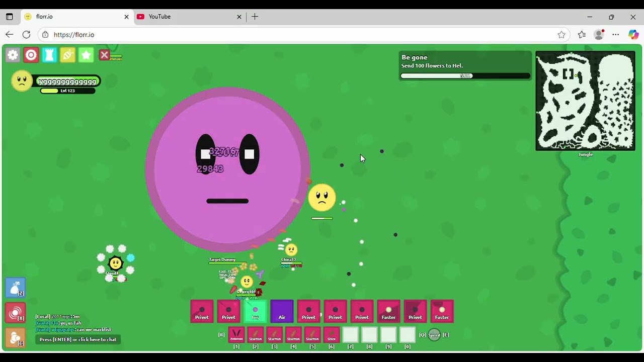644x362 pixels.
Task: Refresh the florr.io page
Action: pyautogui.click(x=27, y=35)
